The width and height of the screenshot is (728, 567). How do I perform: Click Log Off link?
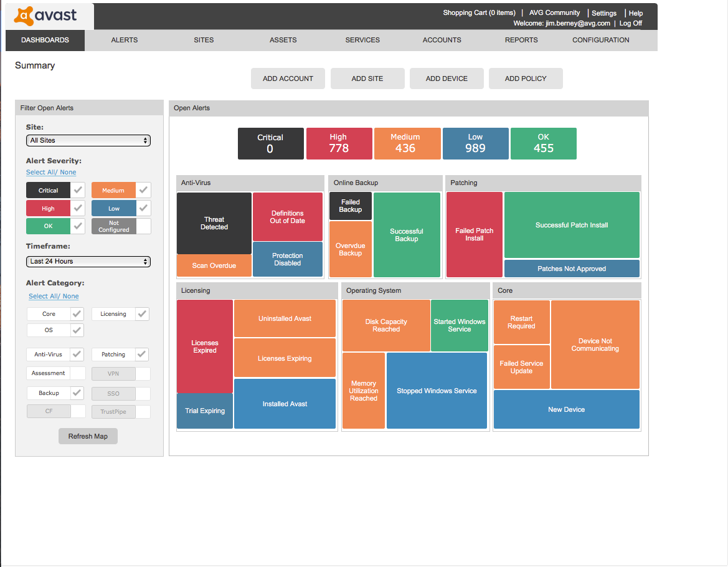pos(630,23)
